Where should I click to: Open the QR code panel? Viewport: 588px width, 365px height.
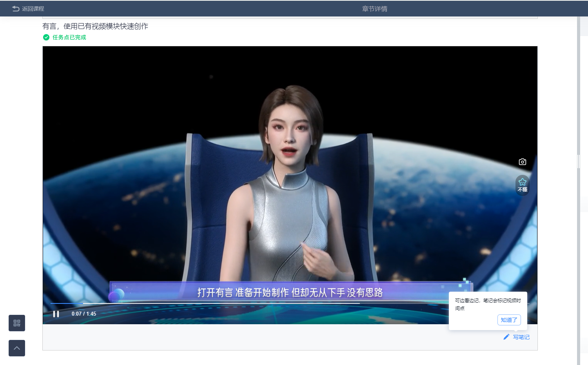pos(17,323)
